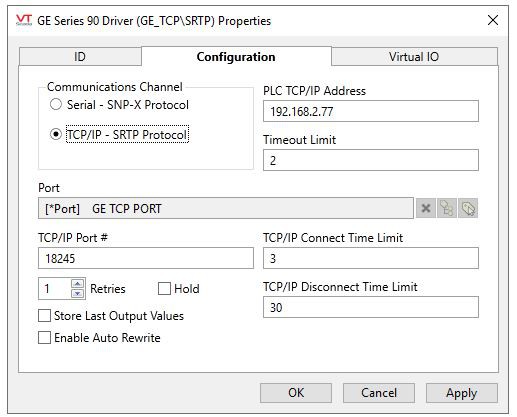The height and width of the screenshot is (417, 517).
Task: Decrease Retries with the down arrow
Action: (x=78, y=293)
